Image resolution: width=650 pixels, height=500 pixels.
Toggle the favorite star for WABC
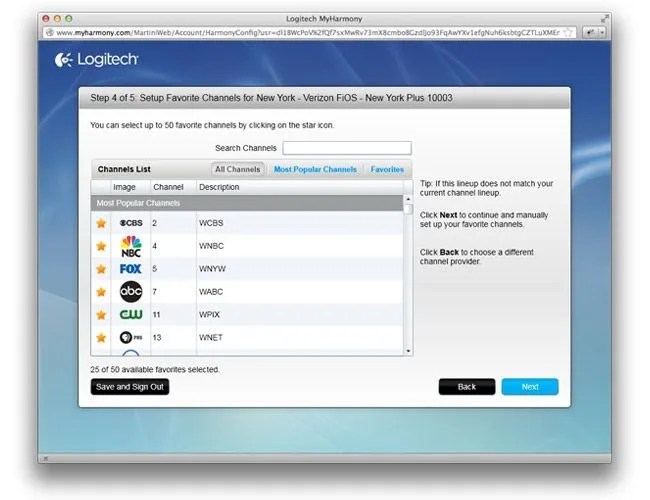[x=101, y=292]
